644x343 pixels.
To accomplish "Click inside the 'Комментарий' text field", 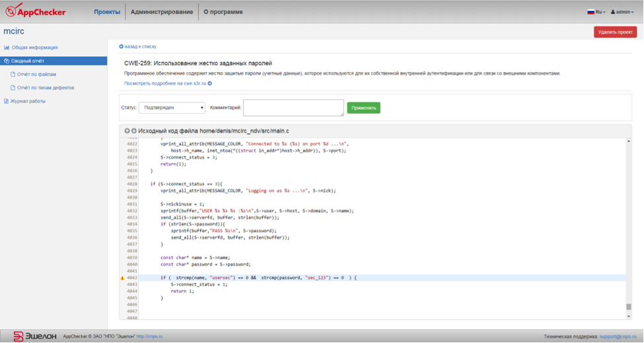I will click(x=293, y=108).
